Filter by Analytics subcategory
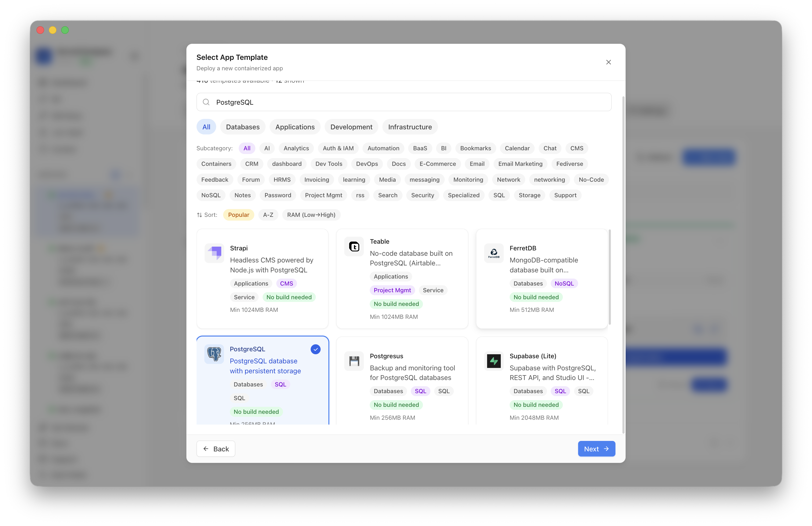This screenshot has width=812, height=526. pyautogui.click(x=296, y=148)
